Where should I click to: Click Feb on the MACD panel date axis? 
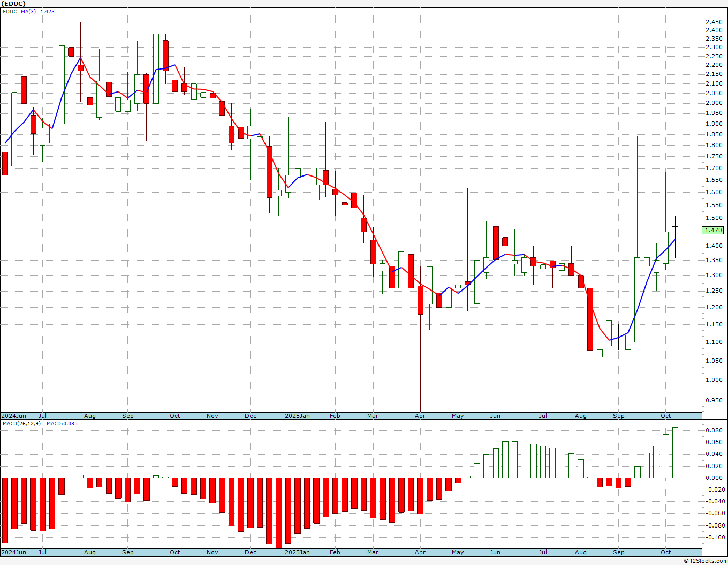[335, 552]
